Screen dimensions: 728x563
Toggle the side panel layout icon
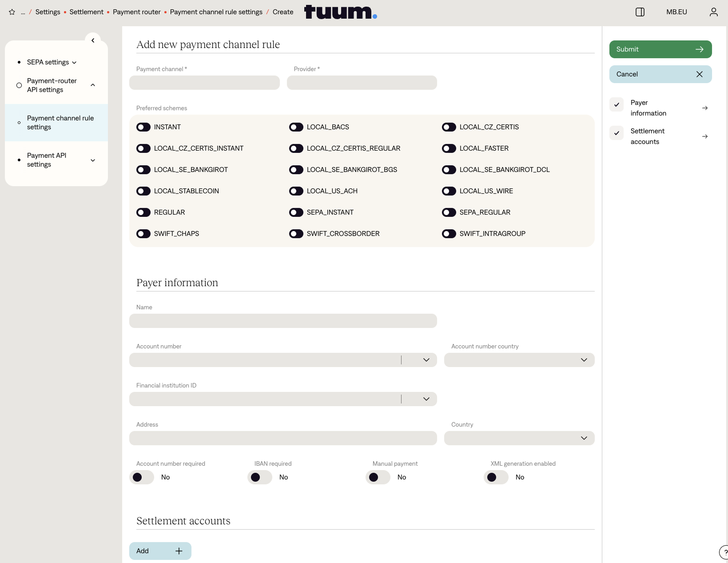pos(640,12)
